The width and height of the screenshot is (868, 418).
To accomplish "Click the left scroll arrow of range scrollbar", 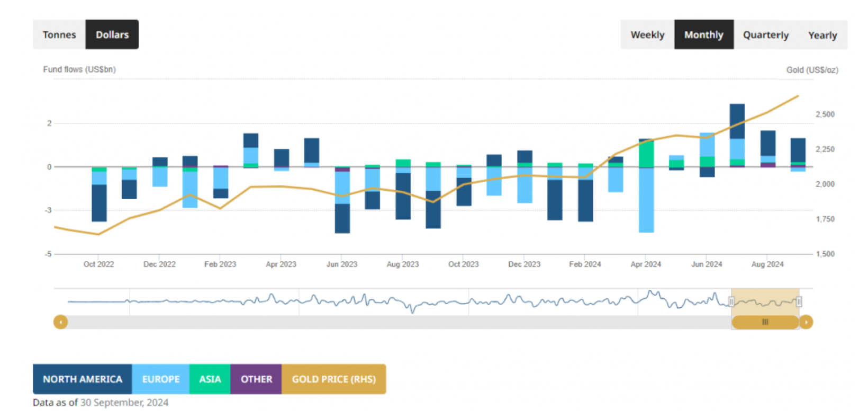I will pyautogui.click(x=61, y=322).
